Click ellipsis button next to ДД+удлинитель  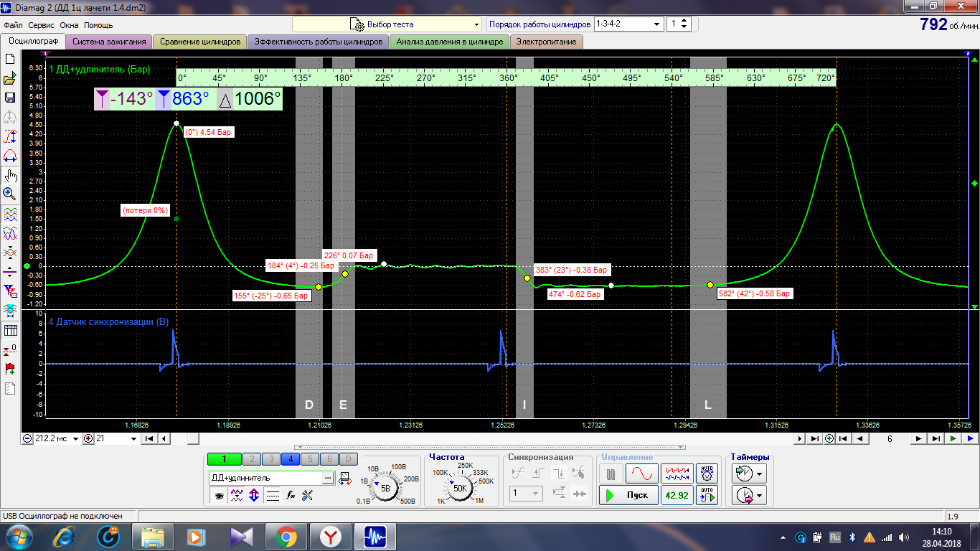pos(329,478)
